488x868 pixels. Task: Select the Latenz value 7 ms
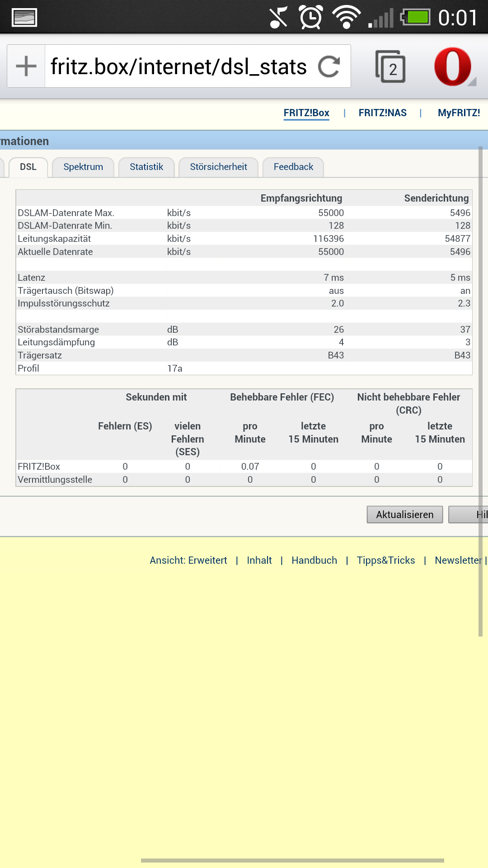click(x=334, y=278)
